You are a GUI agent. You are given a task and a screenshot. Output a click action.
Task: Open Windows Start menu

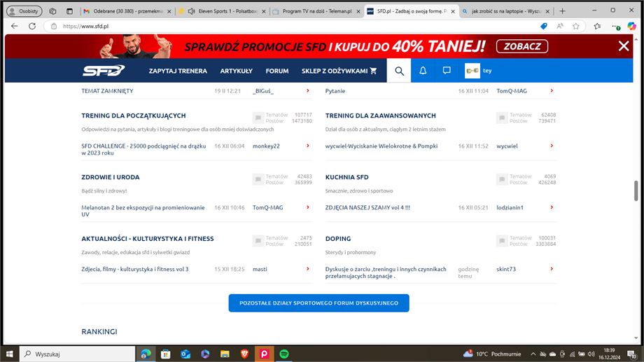[9, 354]
